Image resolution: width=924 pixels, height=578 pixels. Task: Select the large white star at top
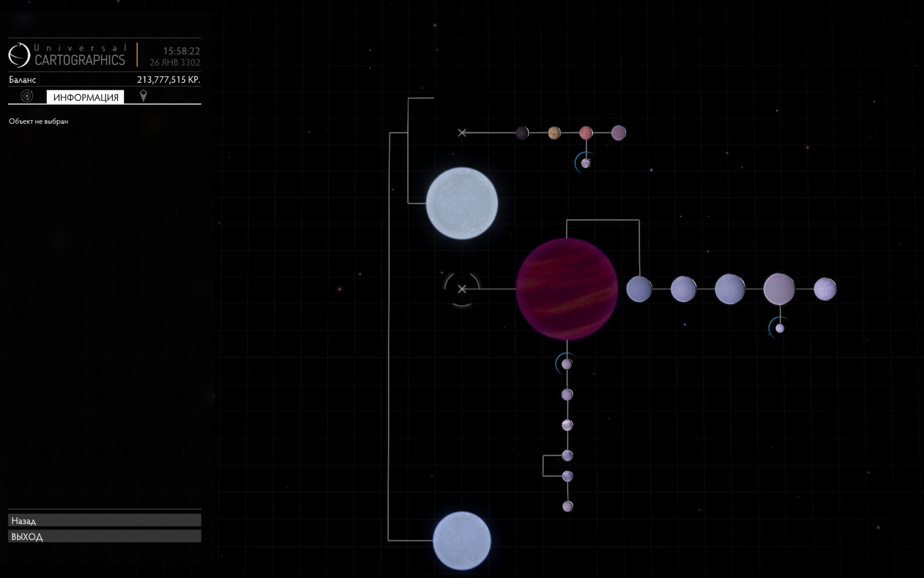pyautogui.click(x=462, y=203)
